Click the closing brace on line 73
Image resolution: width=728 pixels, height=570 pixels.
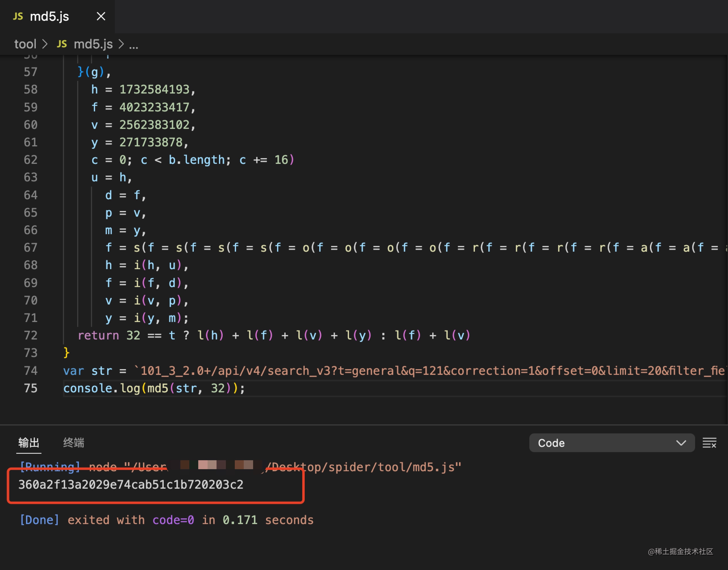[x=67, y=352]
